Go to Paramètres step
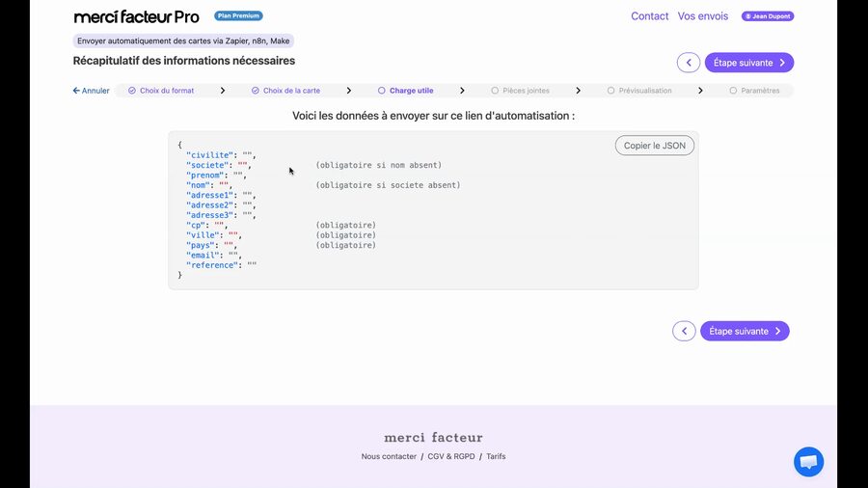The image size is (868, 488). click(x=754, y=91)
